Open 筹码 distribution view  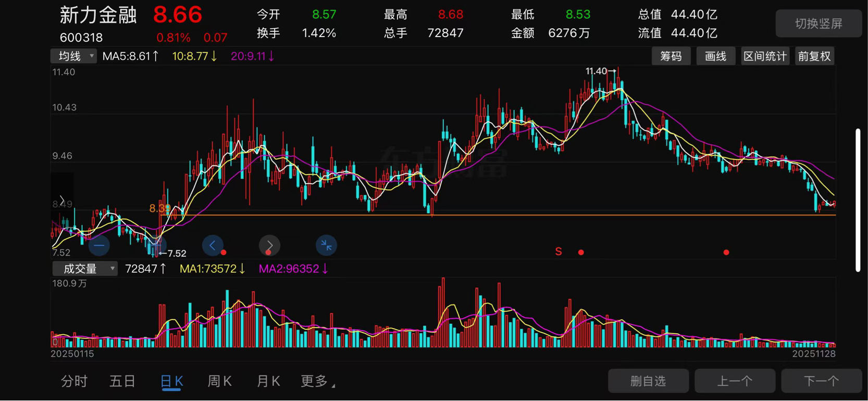coord(671,56)
